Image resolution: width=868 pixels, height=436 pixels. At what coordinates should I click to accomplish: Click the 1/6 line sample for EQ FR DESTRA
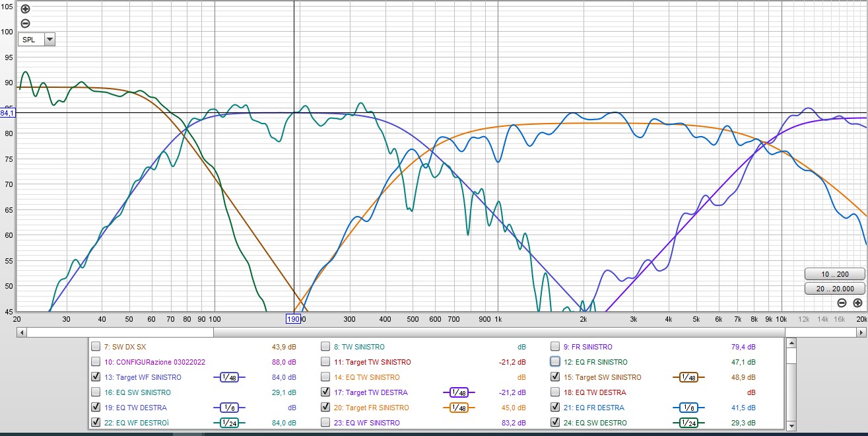[x=689, y=408]
